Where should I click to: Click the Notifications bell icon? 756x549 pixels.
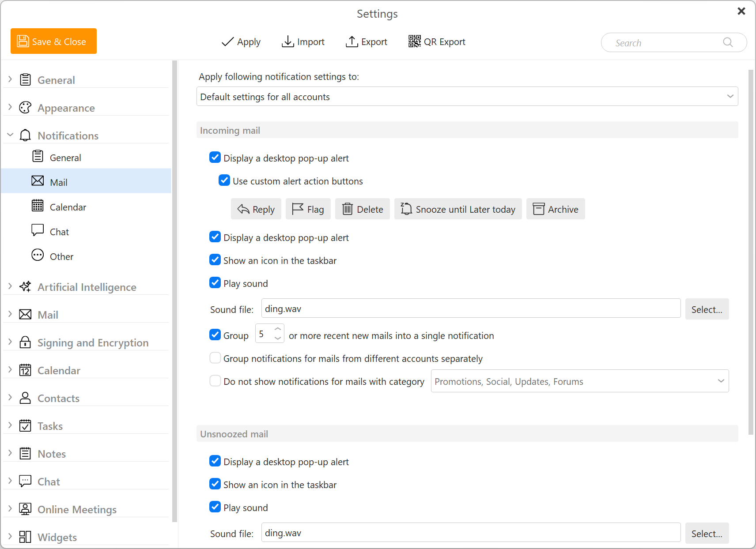26,135
